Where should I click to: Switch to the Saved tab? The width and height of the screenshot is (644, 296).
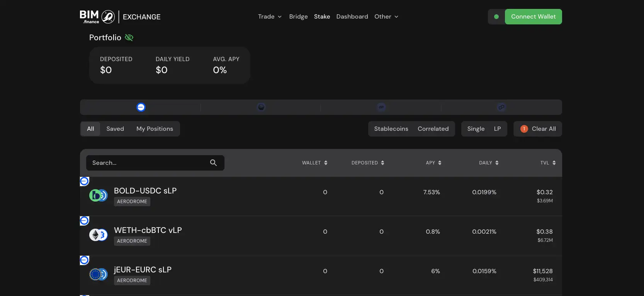pos(115,129)
